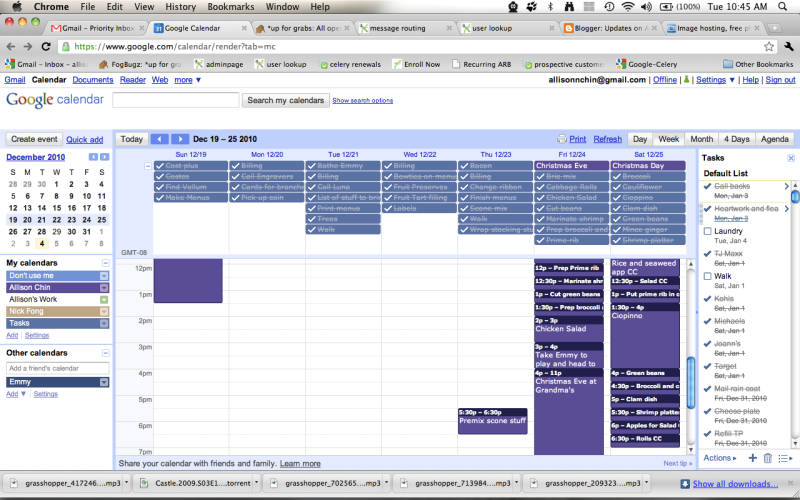Screen dimensions: 800x500
Task: Uncheck Bacon task on Thursday
Action: click(x=464, y=166)
